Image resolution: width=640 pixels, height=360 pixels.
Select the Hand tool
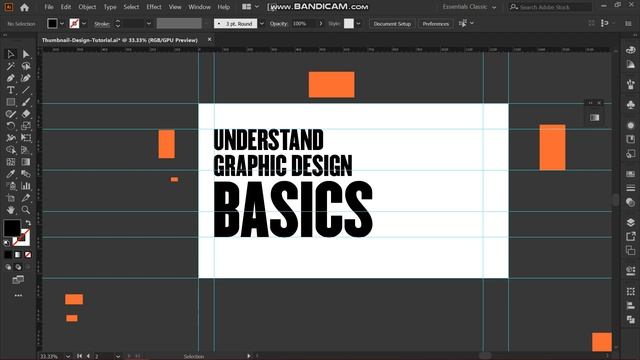(x=11, y=210)
